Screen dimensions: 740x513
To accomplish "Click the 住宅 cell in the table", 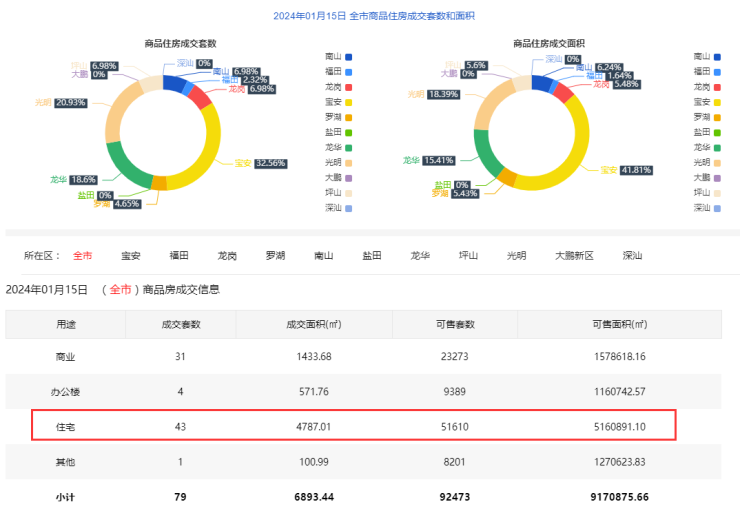I will click(65, 426).
